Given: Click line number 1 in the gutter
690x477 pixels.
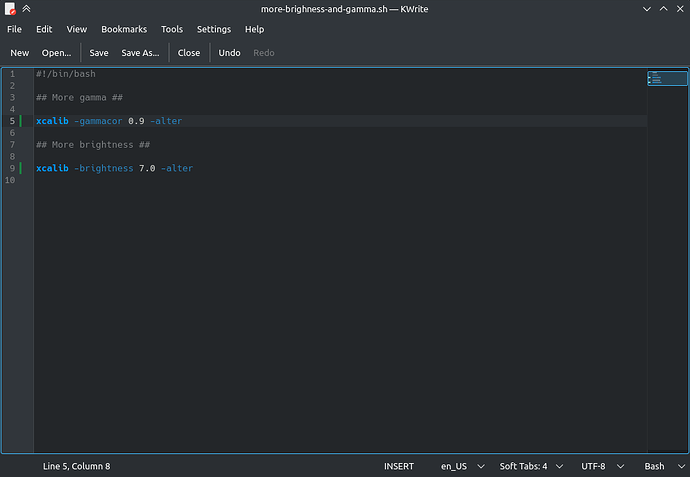Looking at the screenshot, I should click(x=12, y=74).
